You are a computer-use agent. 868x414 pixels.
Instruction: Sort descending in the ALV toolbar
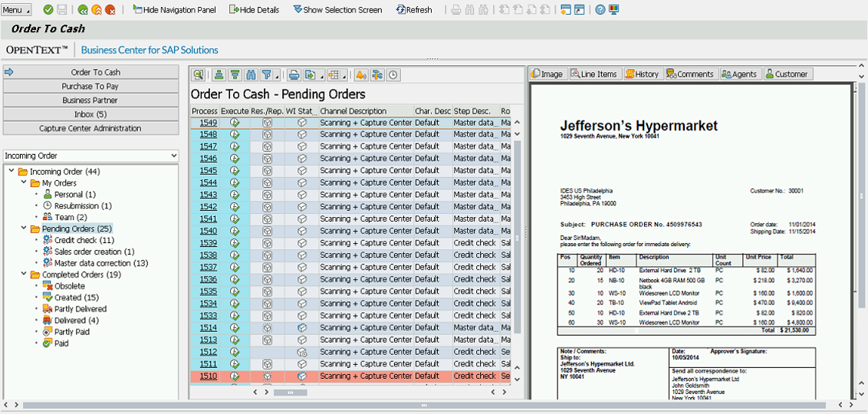(235, 74)
